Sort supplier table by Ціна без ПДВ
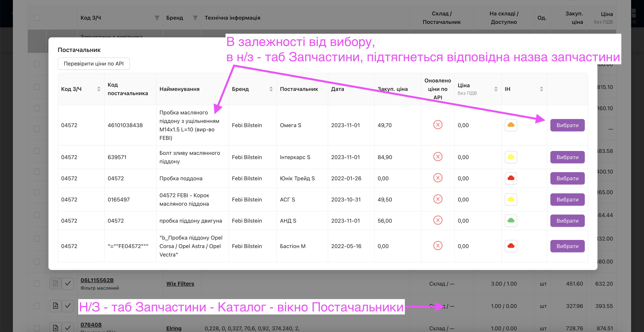 click(496, 89)
